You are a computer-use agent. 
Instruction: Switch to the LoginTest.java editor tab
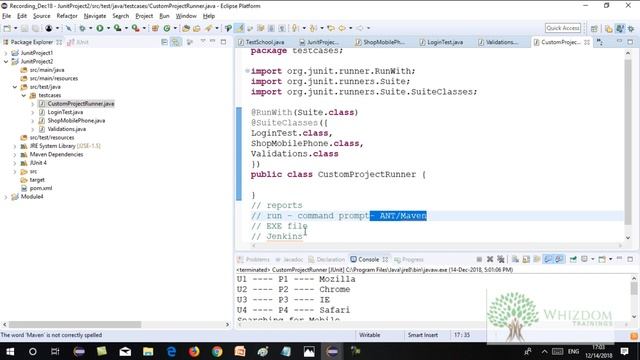coord(441,42)
